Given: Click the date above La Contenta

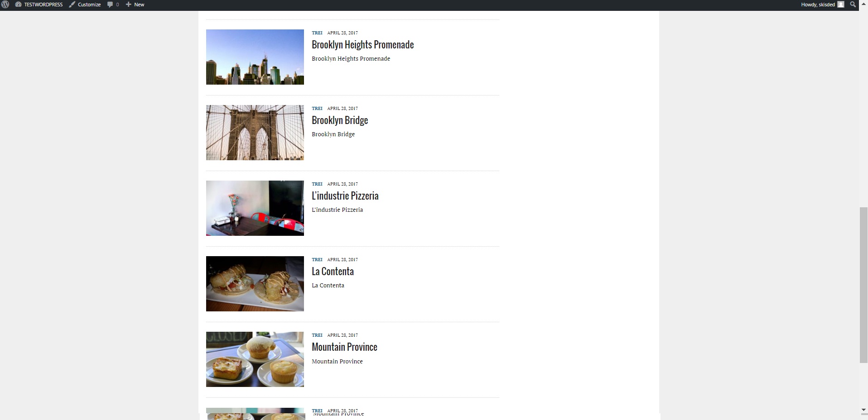Looking at the screenshot, I should click(x=342, y=260).
